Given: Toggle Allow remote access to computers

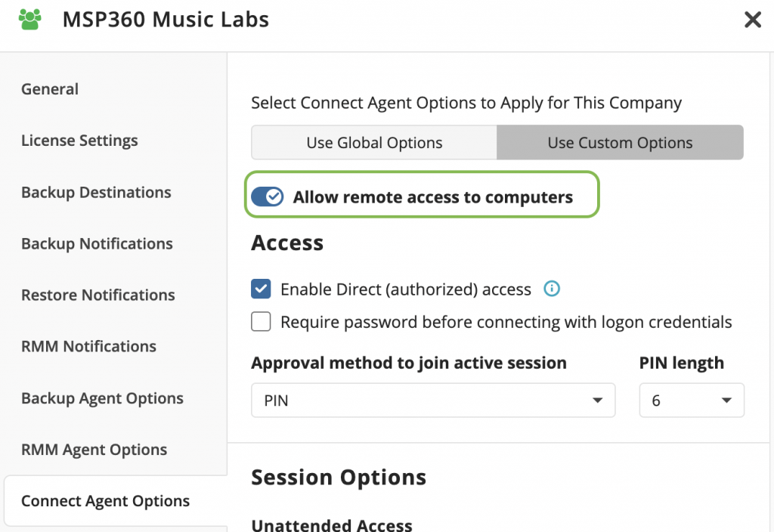Looking at the screenshot, I should click(267, 196).
